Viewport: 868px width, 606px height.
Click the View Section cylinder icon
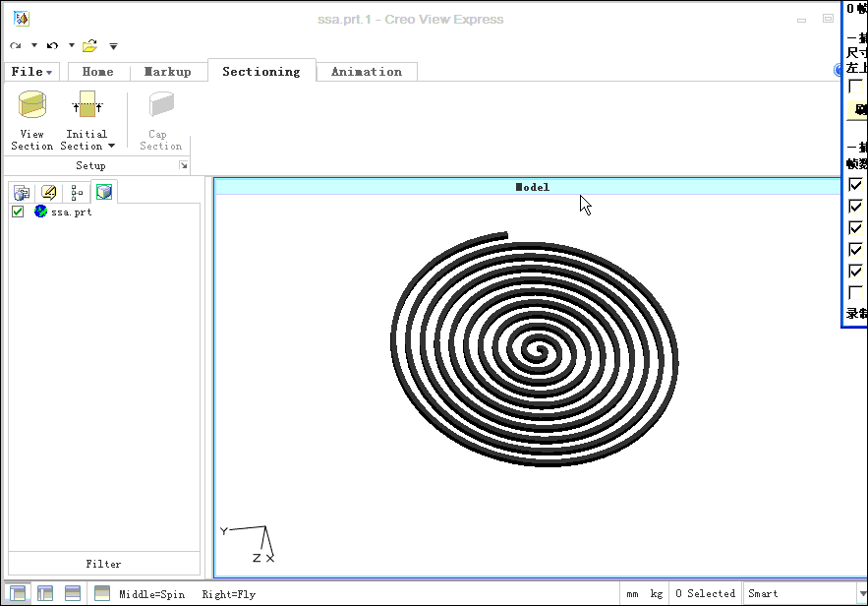pos(32,104)
